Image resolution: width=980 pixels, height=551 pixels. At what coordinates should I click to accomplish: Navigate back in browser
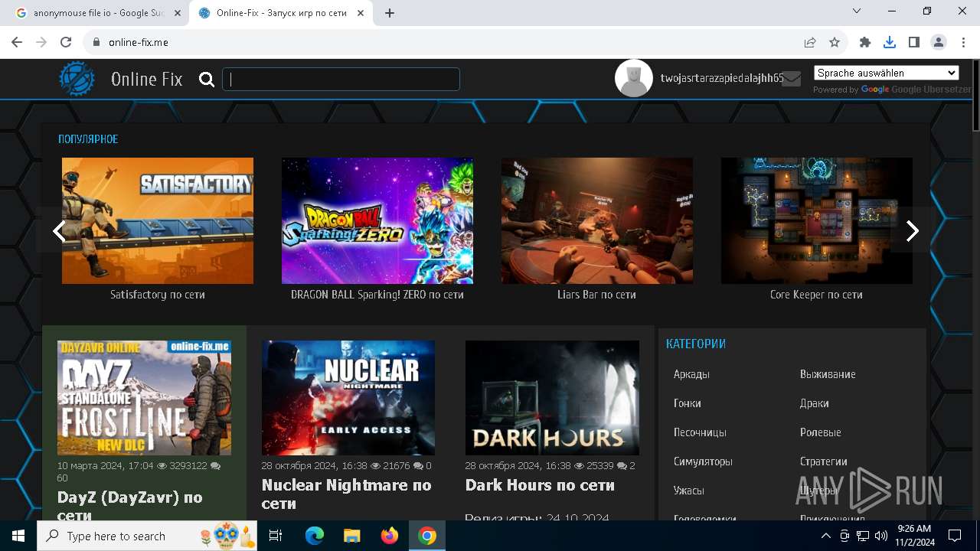click(17, 43)
